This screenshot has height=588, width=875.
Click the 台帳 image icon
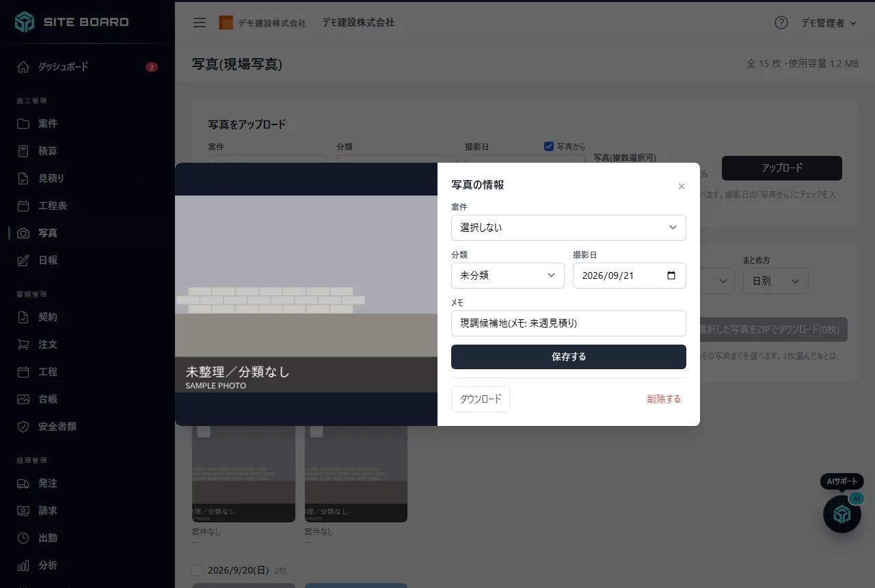23,399
